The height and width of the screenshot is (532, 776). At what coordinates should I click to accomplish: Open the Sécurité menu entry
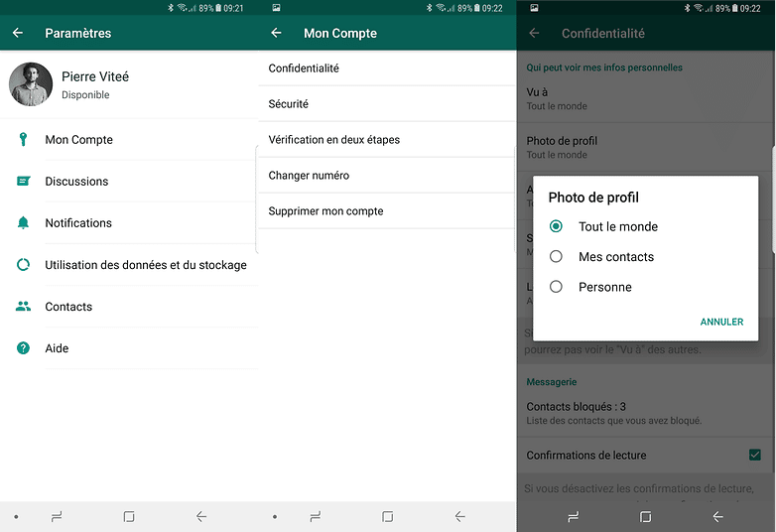pyautogui.click(x=289, y=104)
